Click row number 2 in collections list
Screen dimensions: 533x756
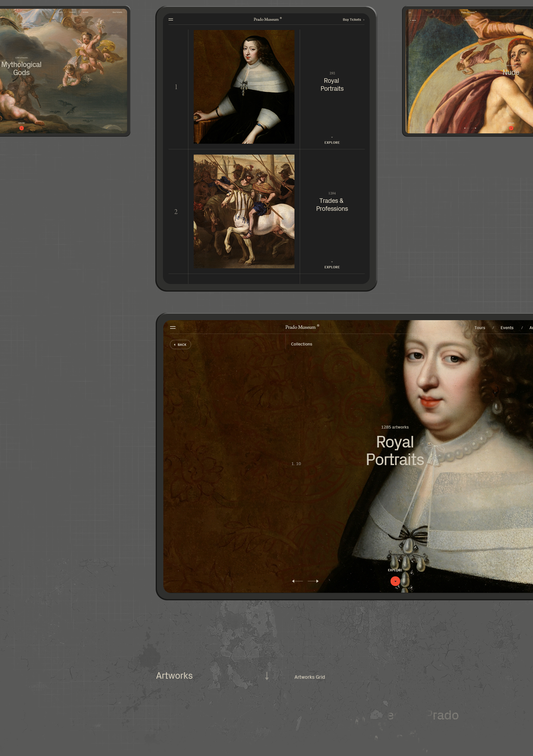click(x=176, y=212)
